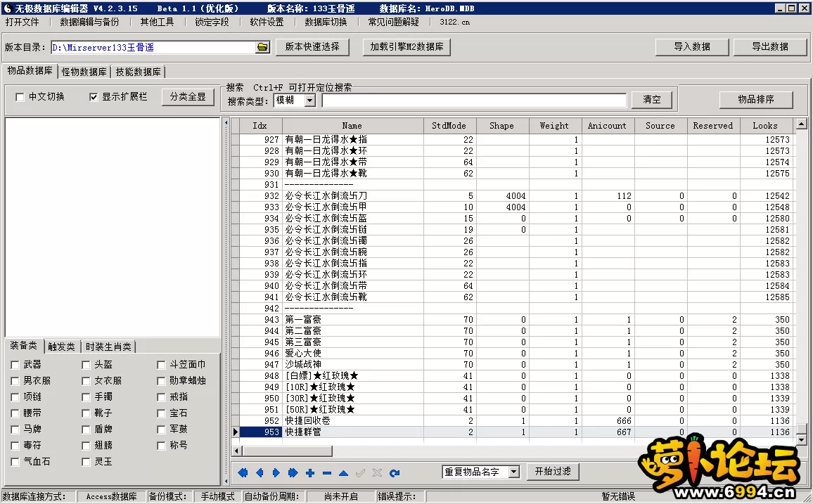Click the edit record triangle icon
813x504 pixels.
tap(343, 472)
